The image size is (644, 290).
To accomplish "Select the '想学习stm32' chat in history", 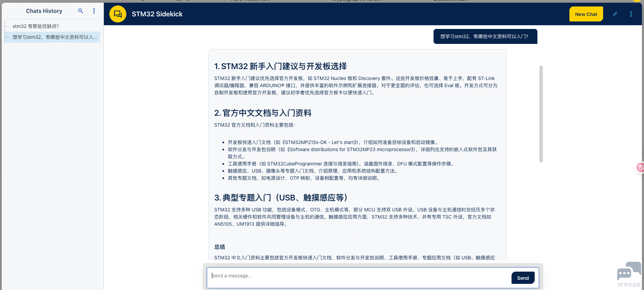I will (x=54, y=37).
